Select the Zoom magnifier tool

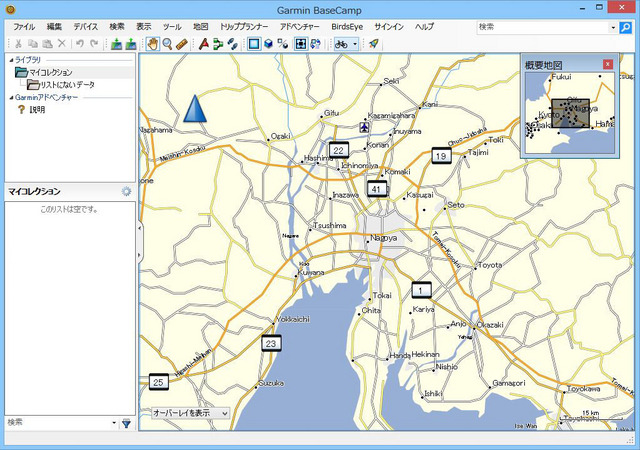coord(167,44)
